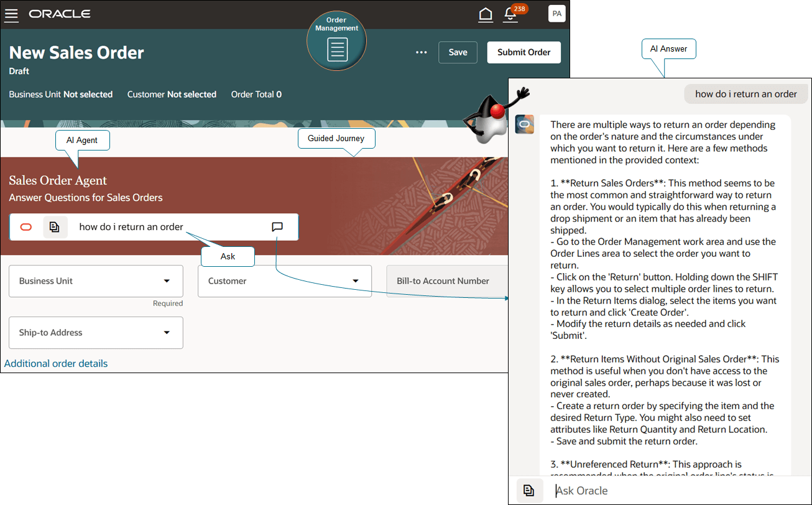The width and height of the screenshot is (812, 505).
Task: Open the PA user profile avatar
Action: point(556,14)
